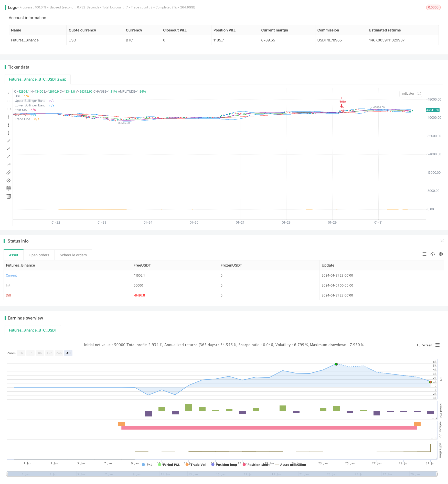448x484 pixels.
Task: Open the status list menu icon
Action: pos(424,254)
